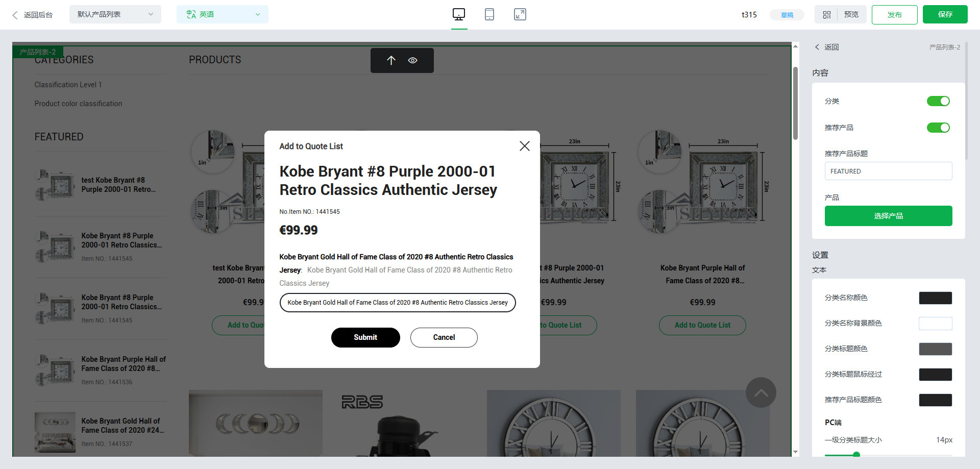Image resolution: width=980 pixels, height=469 pixels.
Task: Click the scroll-to-top round arrow button
Action: point(761,392)
